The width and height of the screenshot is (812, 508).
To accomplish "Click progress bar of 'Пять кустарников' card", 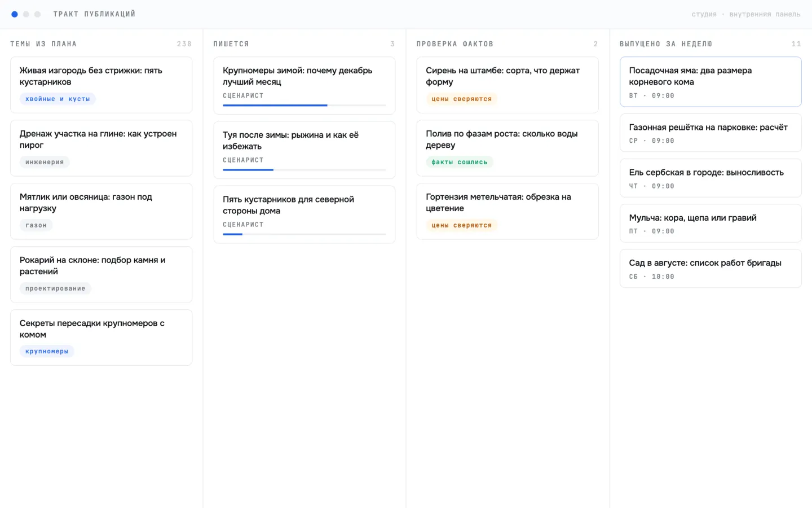I will (x=304, y=234).
